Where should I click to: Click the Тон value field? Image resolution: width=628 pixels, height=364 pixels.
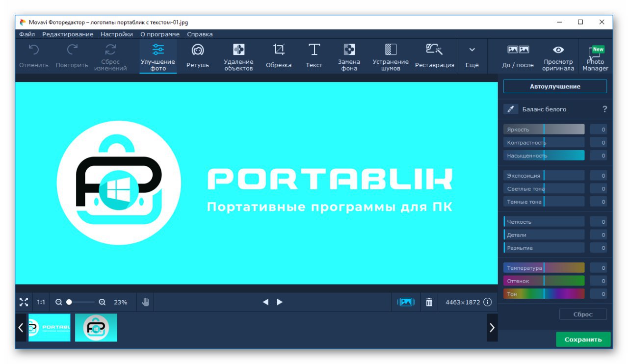click(x=599, y=294)
